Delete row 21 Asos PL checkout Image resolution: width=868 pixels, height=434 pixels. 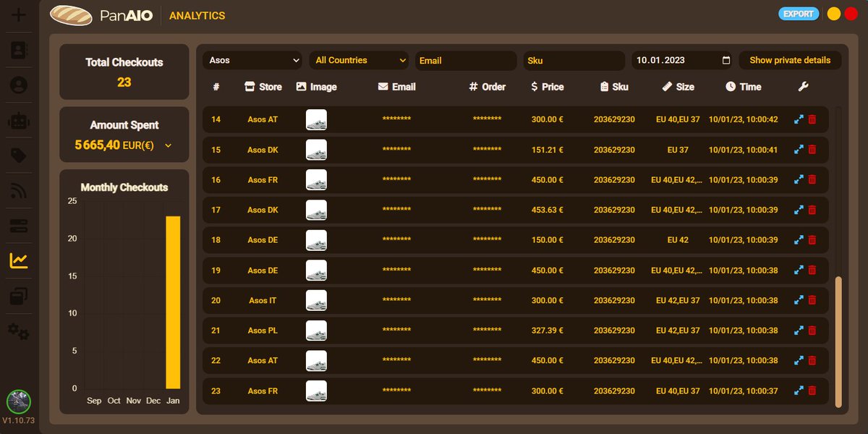812,331
